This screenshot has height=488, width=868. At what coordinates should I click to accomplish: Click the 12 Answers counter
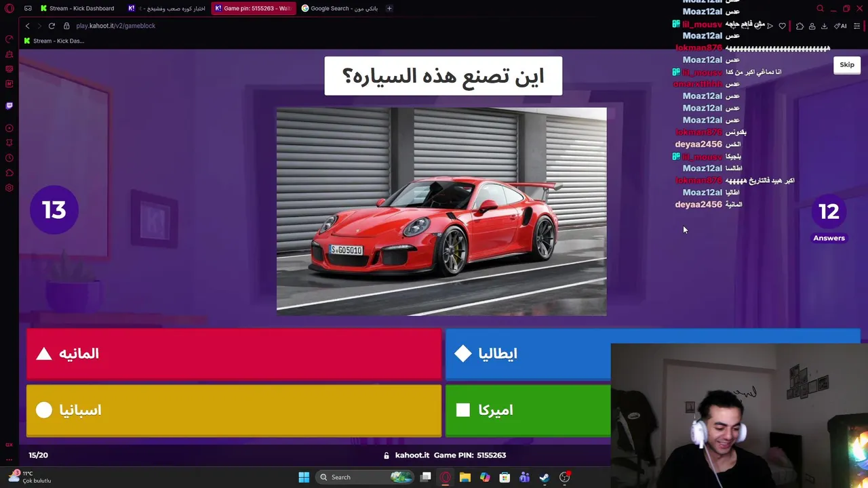point(829,220)
